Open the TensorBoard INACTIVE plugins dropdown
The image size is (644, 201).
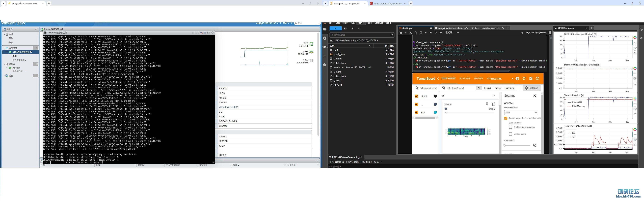502,79
